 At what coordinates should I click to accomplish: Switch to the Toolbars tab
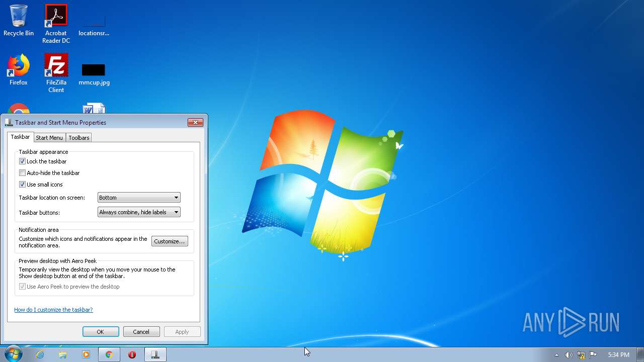coord(79,138)
